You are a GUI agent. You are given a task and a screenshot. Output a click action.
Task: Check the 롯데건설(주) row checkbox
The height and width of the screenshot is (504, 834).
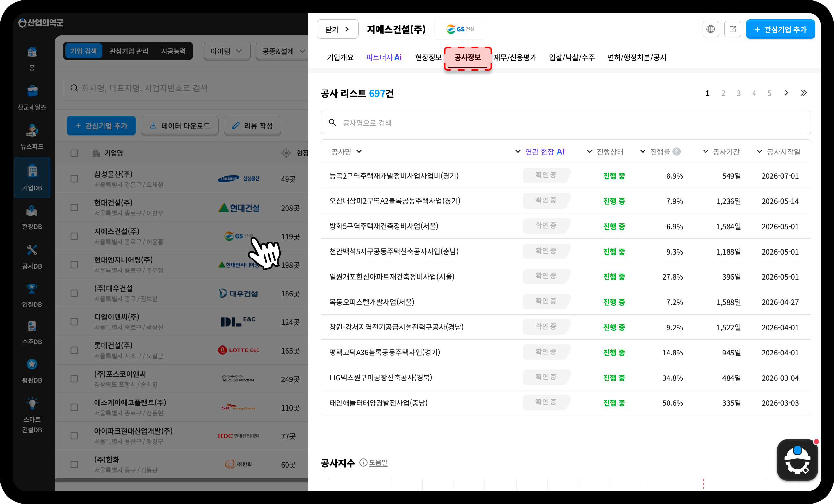74,350
